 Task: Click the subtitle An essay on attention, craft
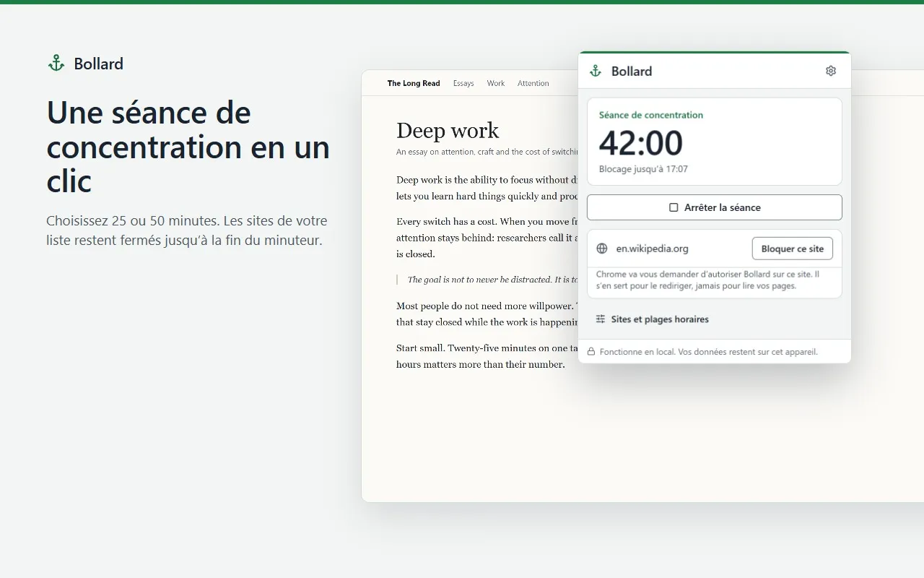pos(487,152)
